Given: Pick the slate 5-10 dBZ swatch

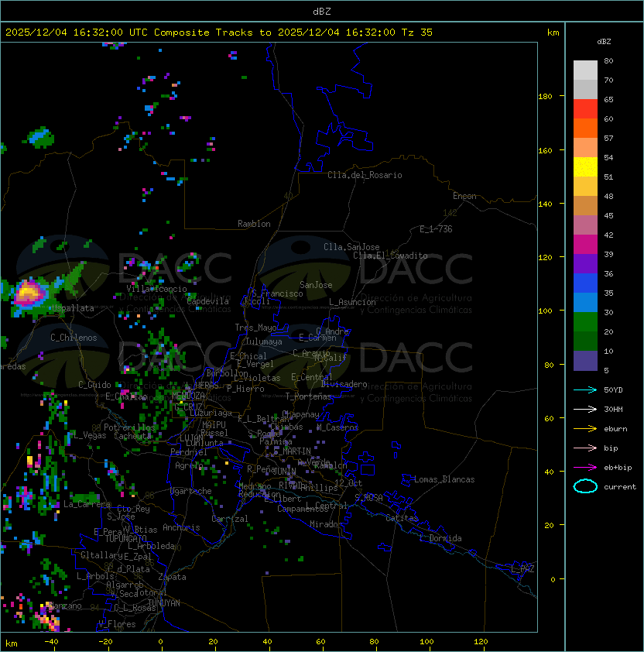Looking at the screenshot, I should click(x=585, y=361).
